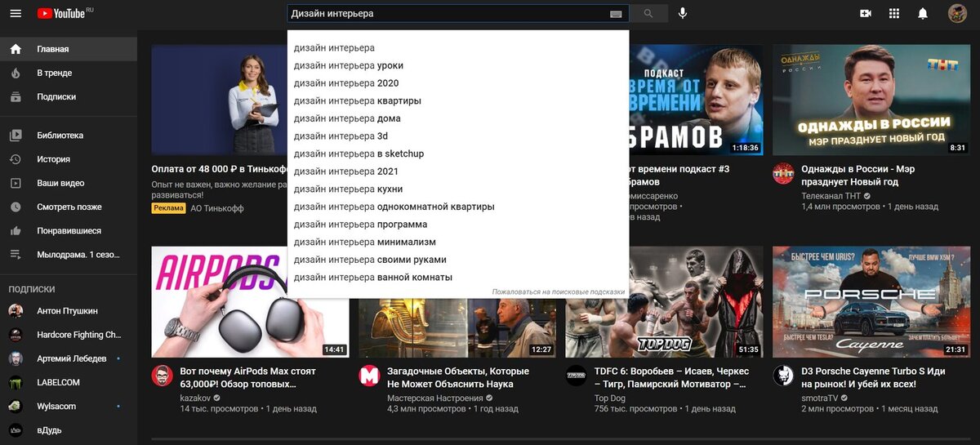Open the ТНТ channel avatar
Image resolution: width=980 pixels, height=445 pixels.
tap(783, 173)
